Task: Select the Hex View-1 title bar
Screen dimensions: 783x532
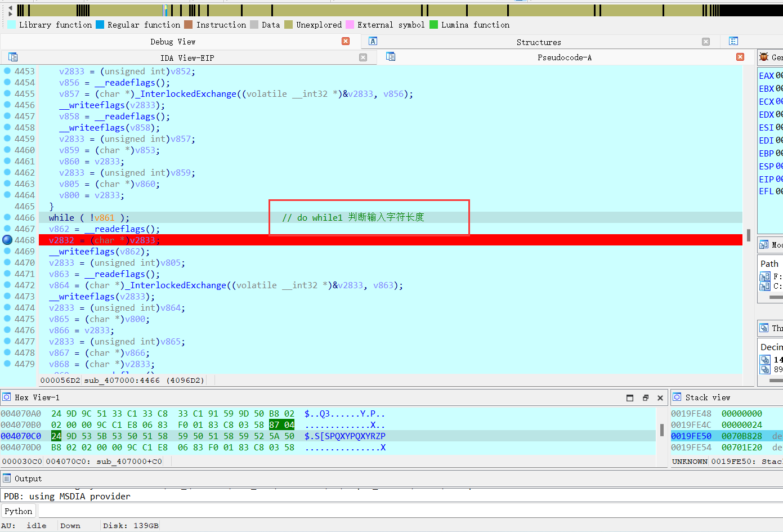Action: click(334, 397)
